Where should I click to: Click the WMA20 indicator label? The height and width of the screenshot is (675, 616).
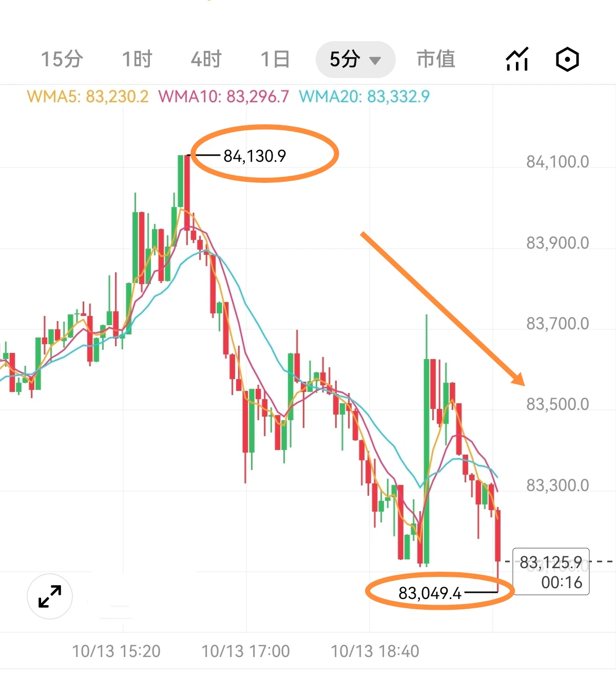pos(364,97)
